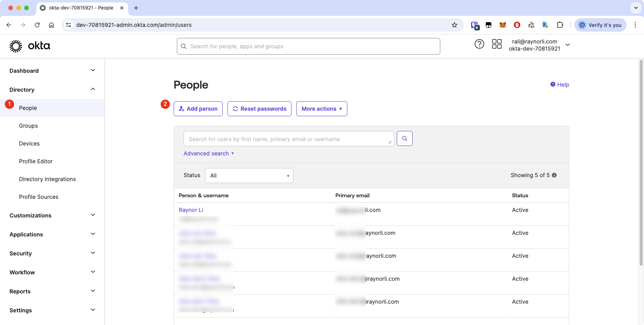Open Profile Sources
This screenshot has height=325, width=644.
[39, 197]
